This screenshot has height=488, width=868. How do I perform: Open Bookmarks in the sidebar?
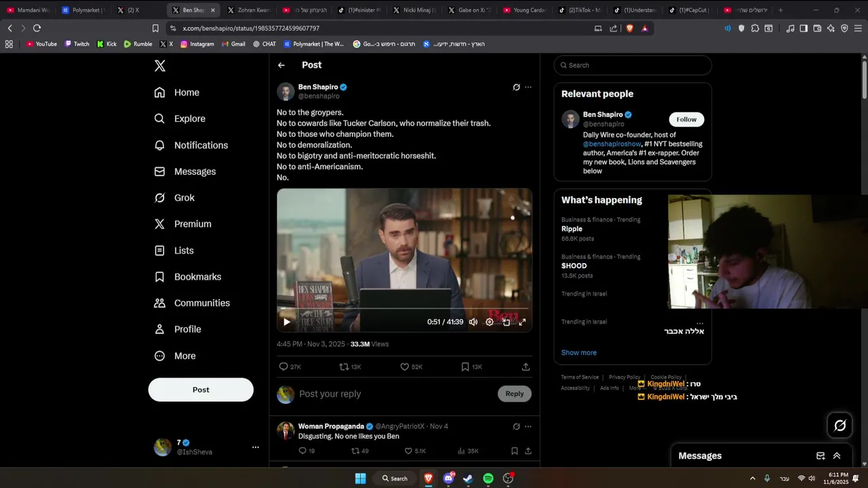(188, 277)
